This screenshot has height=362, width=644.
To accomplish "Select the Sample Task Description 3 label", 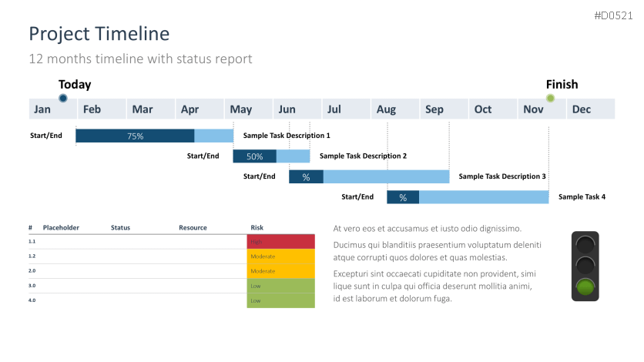I will (x=502, y=176).
